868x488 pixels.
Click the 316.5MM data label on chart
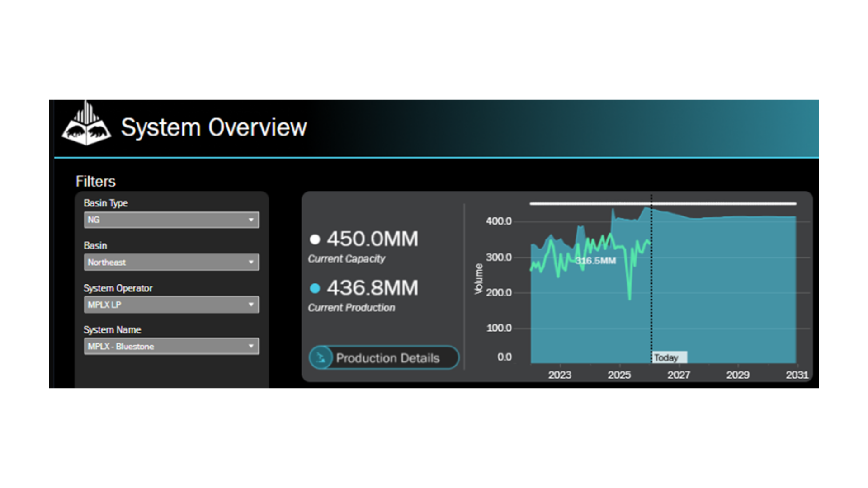pyautogui.click(x=595, y=261)
